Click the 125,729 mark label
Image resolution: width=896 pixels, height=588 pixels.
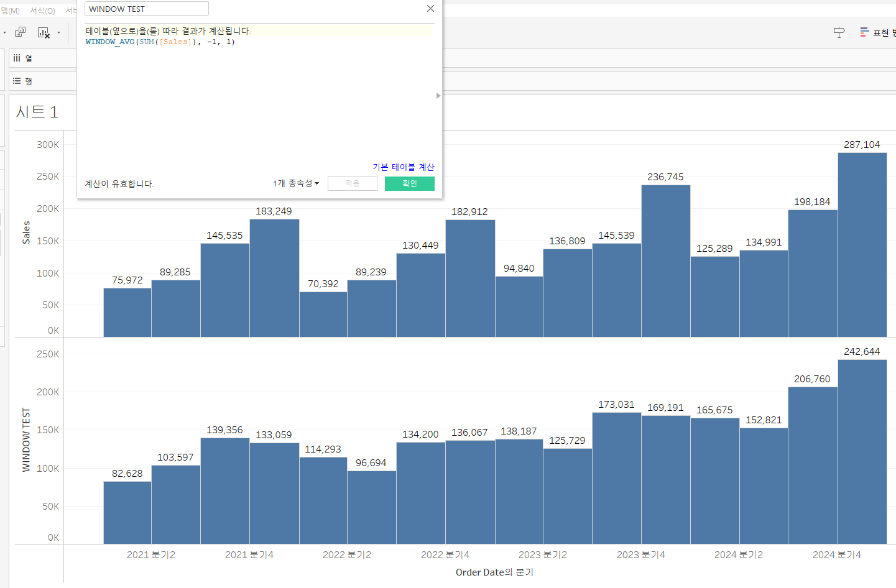click(x=567, y=440)
